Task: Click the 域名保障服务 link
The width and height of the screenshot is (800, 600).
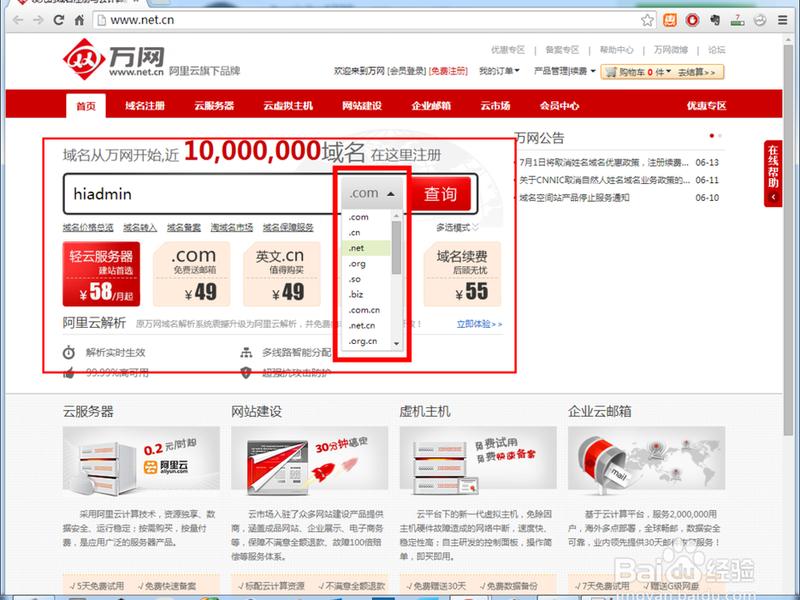Action: point(288,228)
